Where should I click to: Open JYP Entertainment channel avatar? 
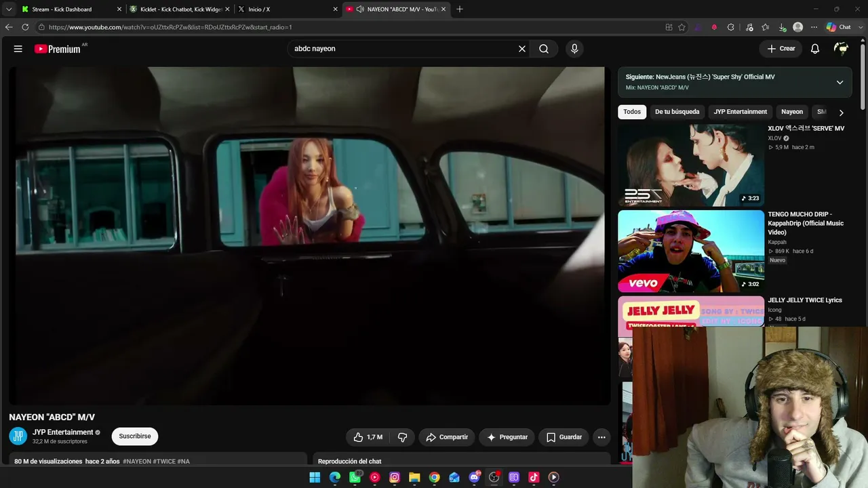pos(18,436)
